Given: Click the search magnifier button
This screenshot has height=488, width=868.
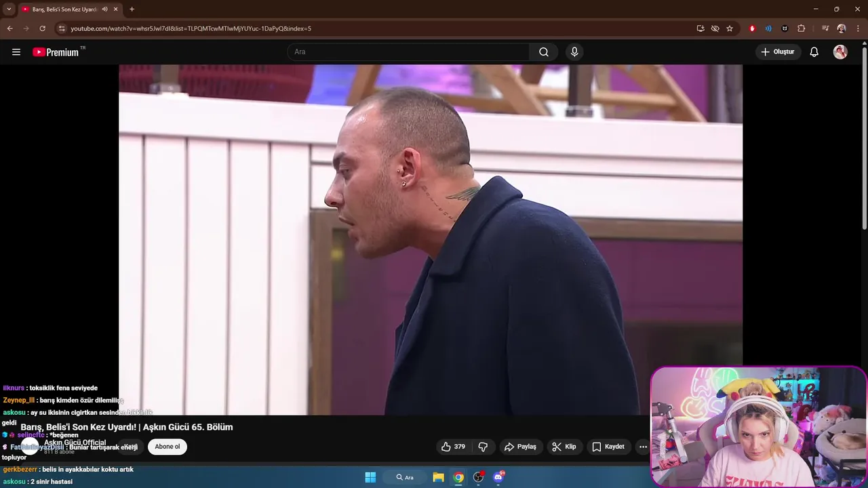Looking at the screenshot, I should (x=544, y=52).
